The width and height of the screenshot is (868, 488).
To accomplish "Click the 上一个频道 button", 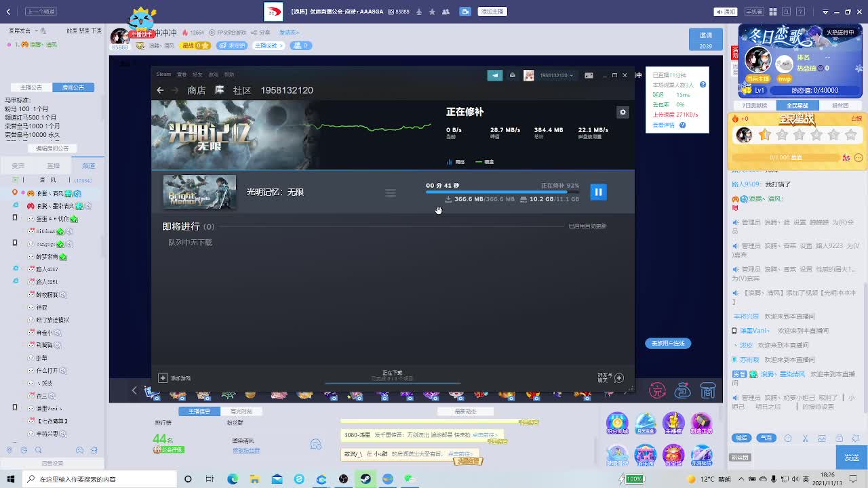I will 41,12.
